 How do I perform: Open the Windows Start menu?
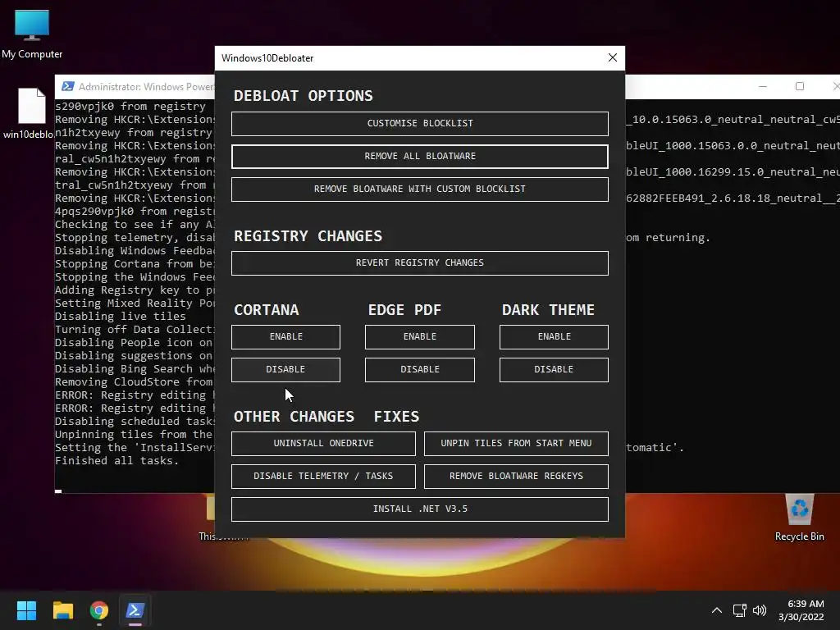[26, 610]
